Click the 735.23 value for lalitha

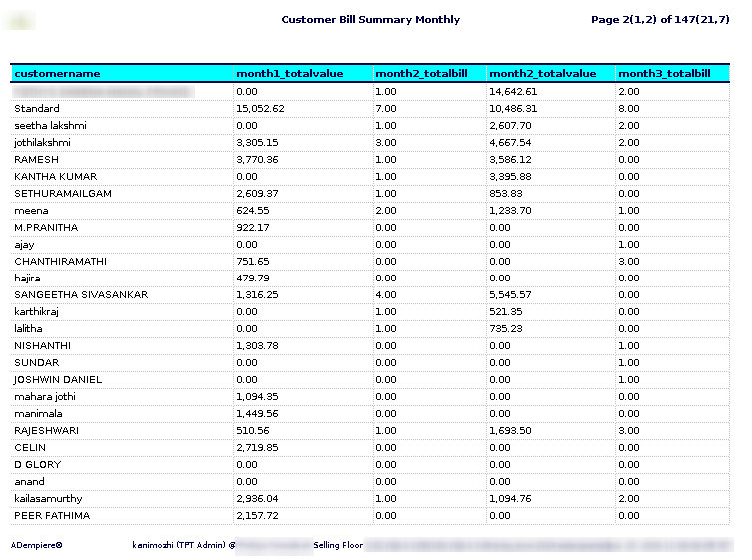coord(506,328)
